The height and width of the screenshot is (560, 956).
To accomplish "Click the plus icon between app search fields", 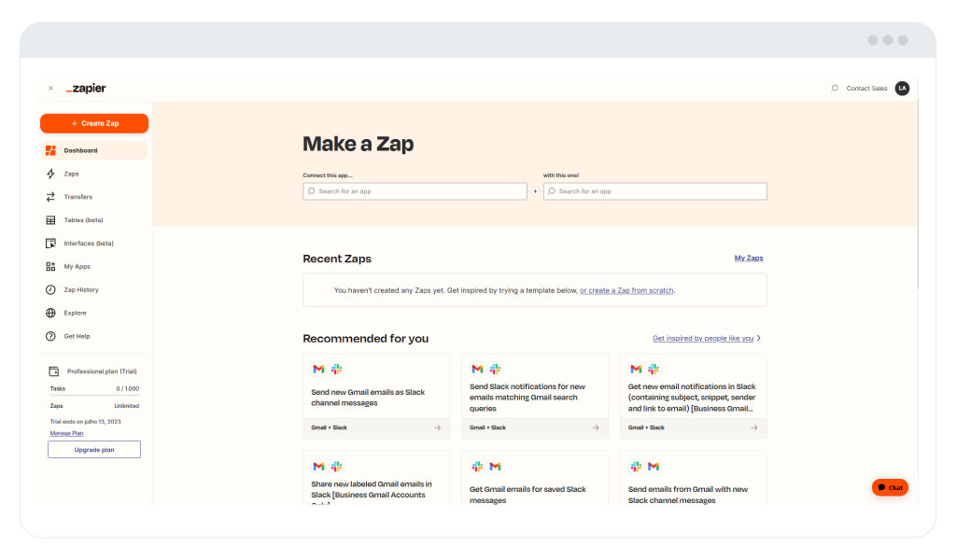I will (x=535, y=191).
